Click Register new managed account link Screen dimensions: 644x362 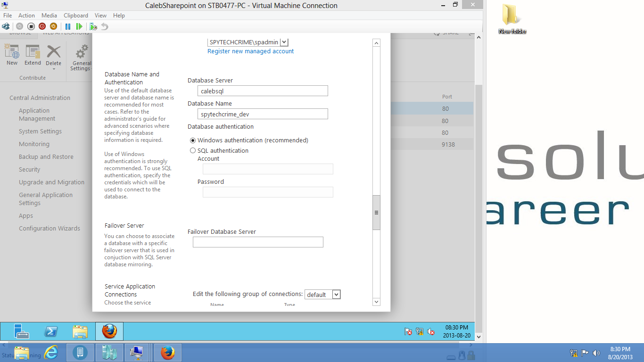(251, 51)
